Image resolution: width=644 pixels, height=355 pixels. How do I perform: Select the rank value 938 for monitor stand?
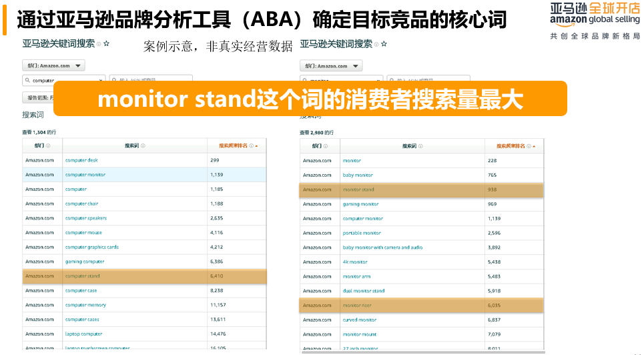(x=492, y=190)
